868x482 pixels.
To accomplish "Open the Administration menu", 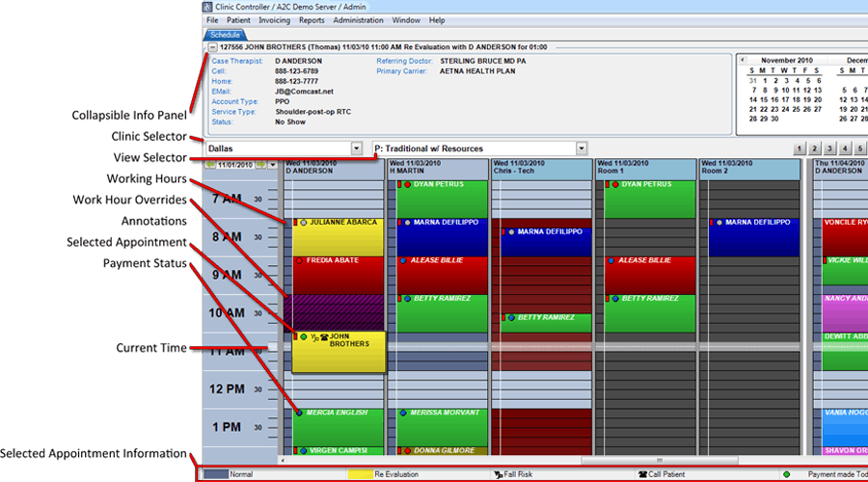I will [358, 20].
